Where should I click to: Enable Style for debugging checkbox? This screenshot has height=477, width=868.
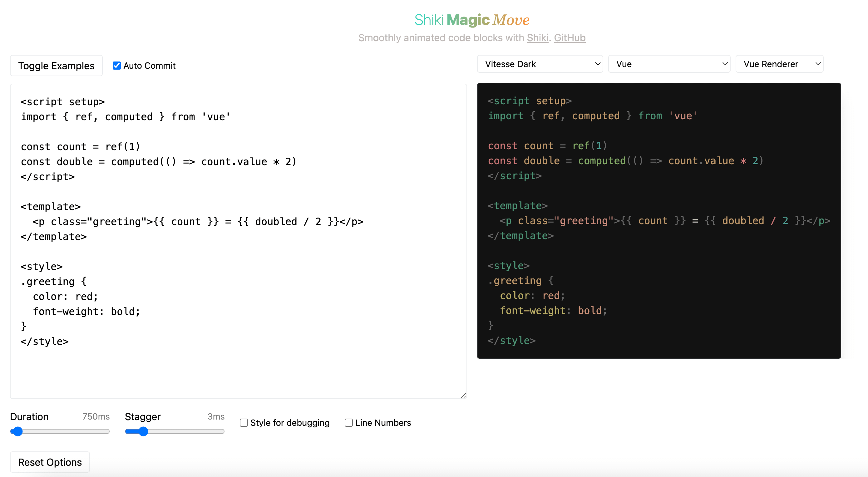[x=244, y=422]
